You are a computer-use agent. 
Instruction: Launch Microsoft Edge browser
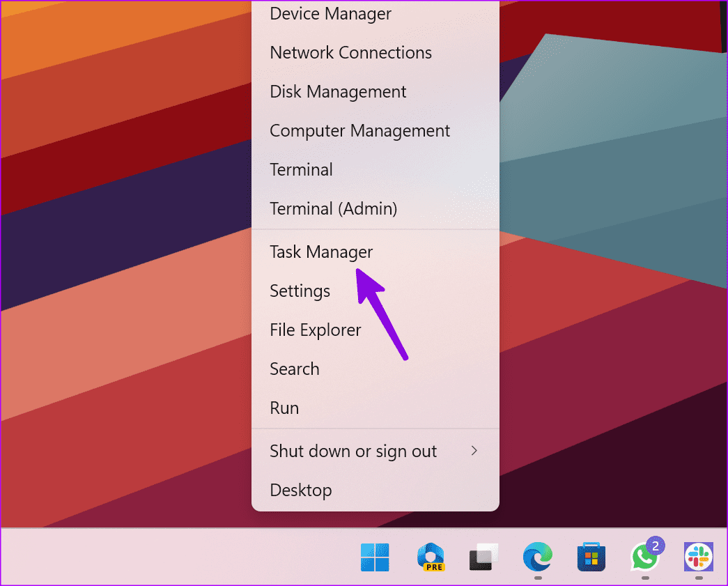click(x=537, y=557)
